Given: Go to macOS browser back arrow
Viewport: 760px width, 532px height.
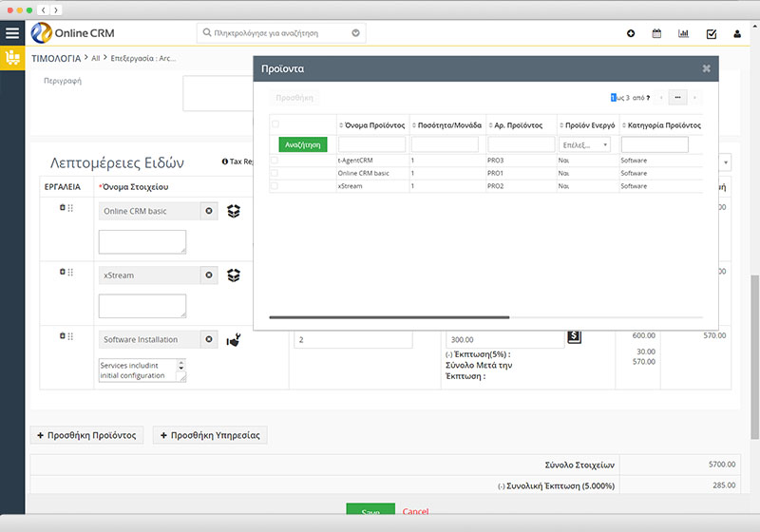Looking at the screenshot, I should (x=43, y=9).
